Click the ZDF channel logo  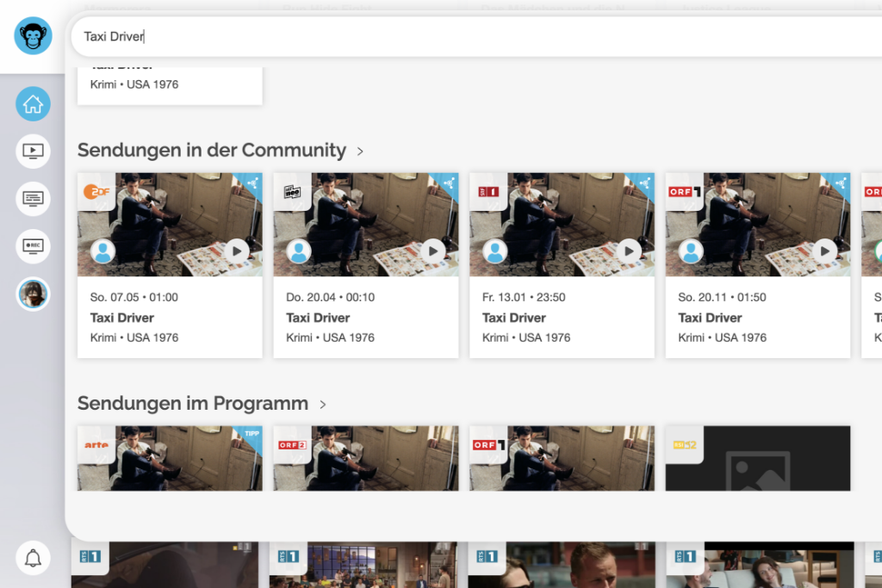pos(96,192)
